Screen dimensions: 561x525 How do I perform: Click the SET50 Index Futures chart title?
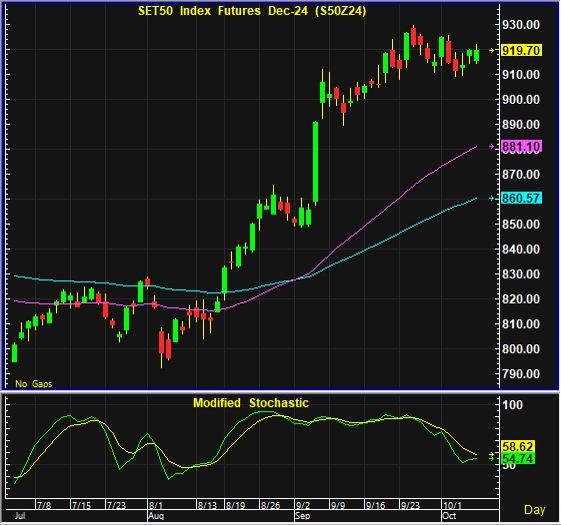[x=252, y=11]
